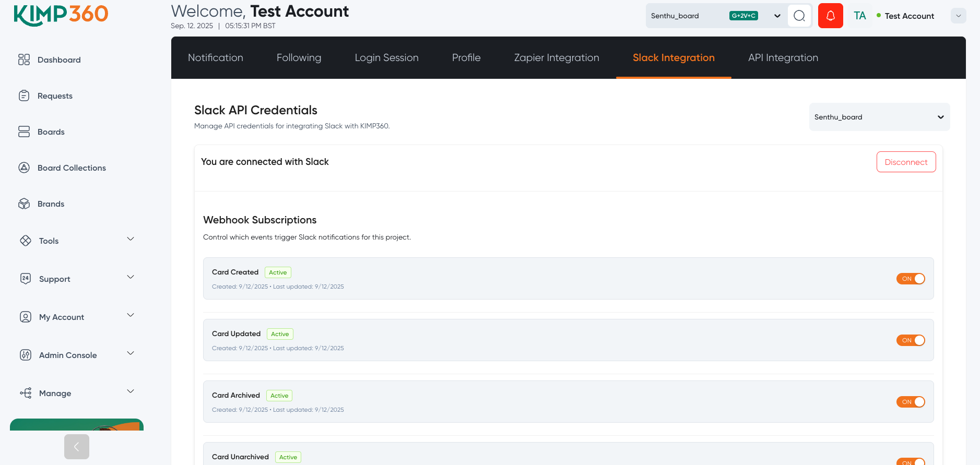The height and width of the screenshot is (465, 980).
Task: Click the Card Updated Active badge
Action: [x=280, y=334]
